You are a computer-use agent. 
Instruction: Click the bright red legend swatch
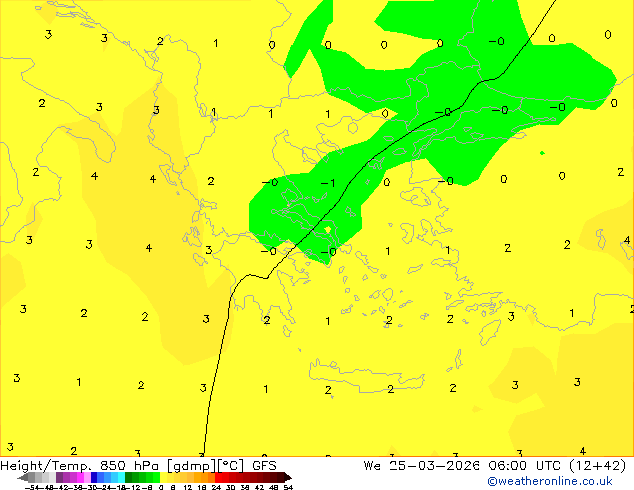coord(218,477)
